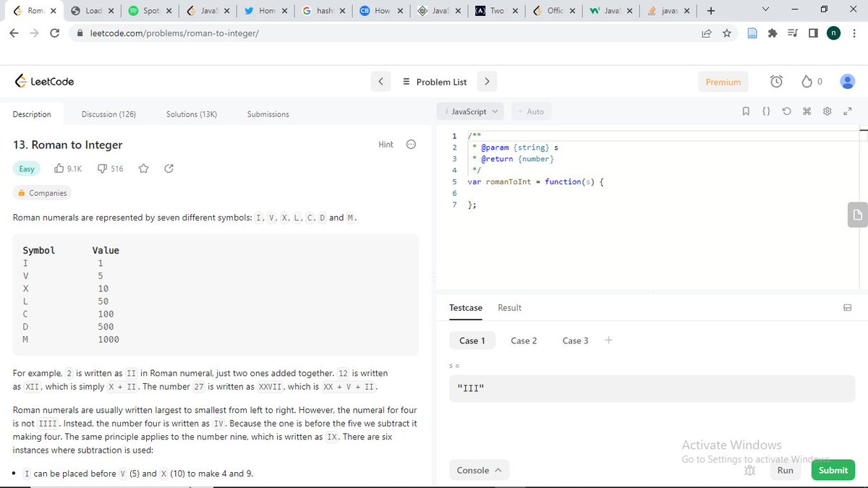
Task: Click the browser back arrow
Action: point(14,33)
